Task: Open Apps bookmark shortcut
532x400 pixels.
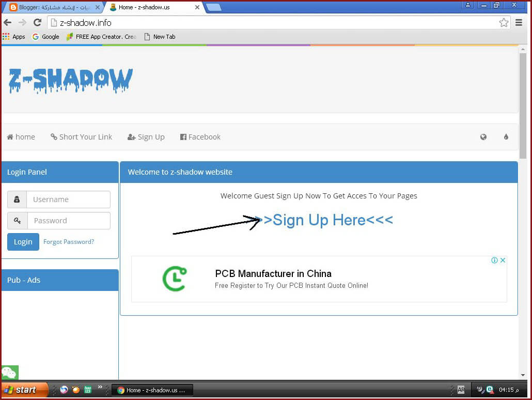Action: pyautogui.click(x=13, y=37)
